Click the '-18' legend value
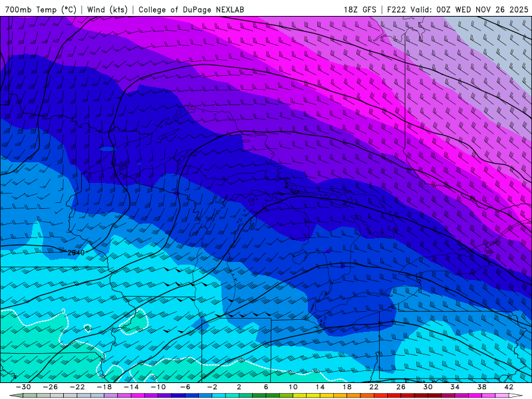This screenshot has height=399, width=532. 104,387
